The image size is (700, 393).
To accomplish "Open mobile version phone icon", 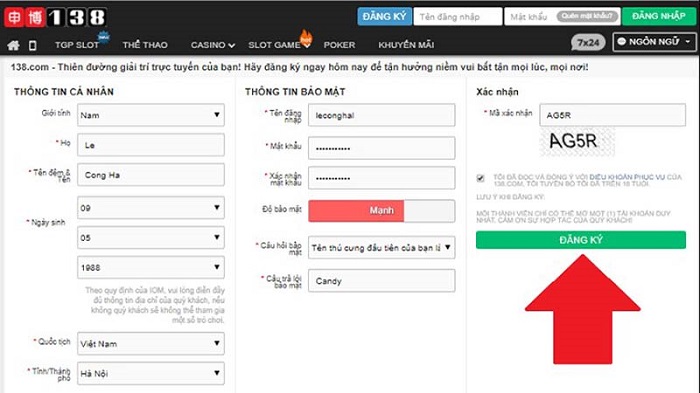I will 33,45.
